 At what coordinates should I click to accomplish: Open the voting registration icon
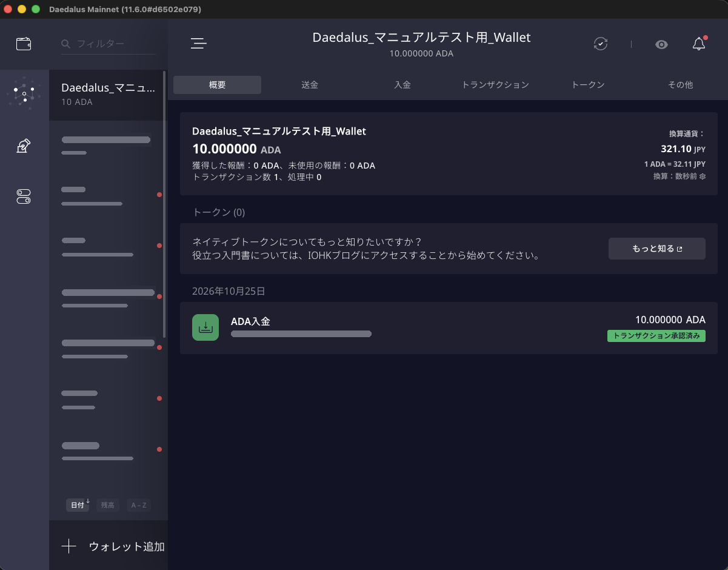pyautogui.click(x=24, y=146)
